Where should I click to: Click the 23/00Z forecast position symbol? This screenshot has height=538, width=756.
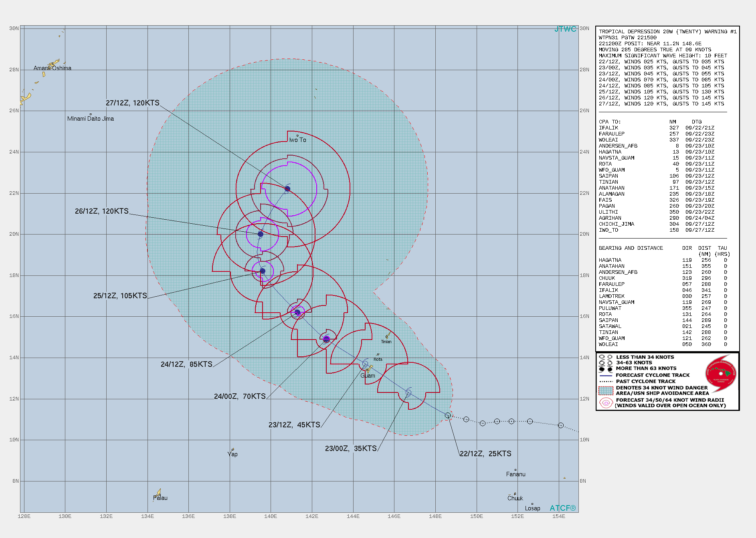408,392
